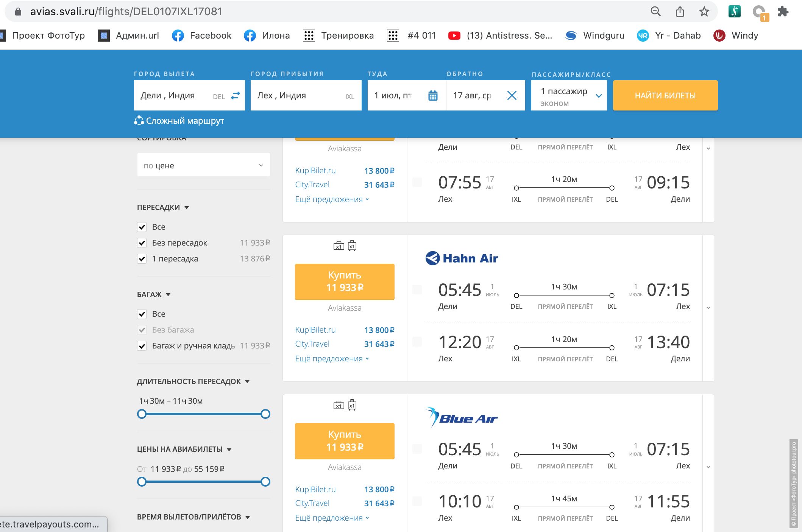Buy the Blue Air ticket for 11 933₽
This screenshot has height=532, width=802.
tap(345, 441)
